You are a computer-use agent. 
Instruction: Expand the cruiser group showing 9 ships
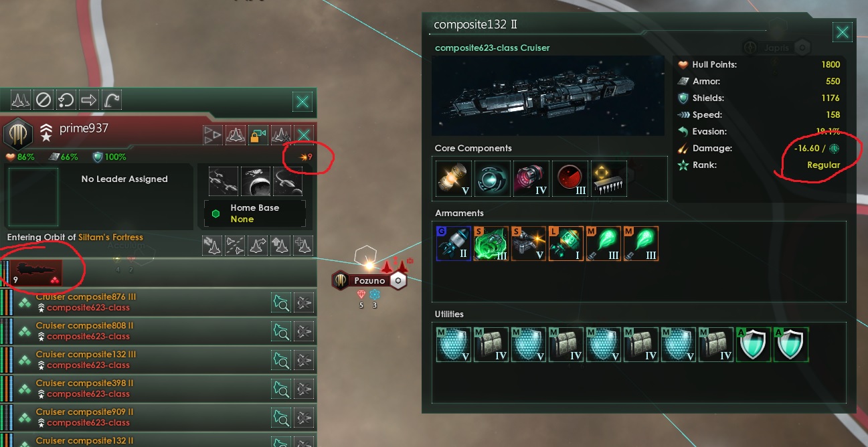(36, 272)
